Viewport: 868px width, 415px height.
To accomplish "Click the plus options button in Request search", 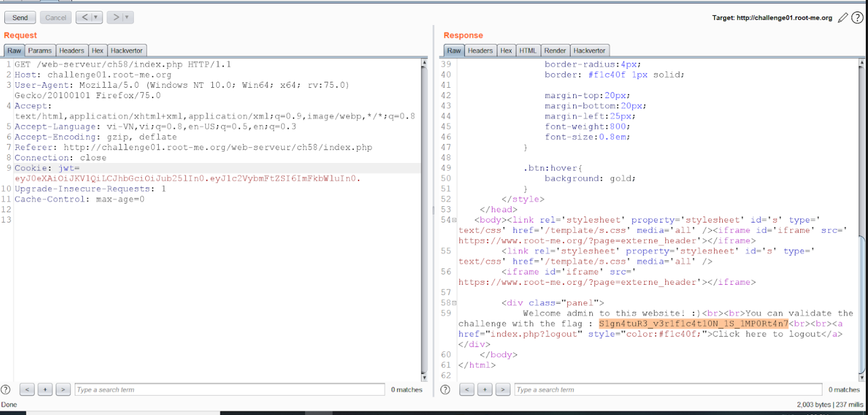I will coord(45,389).
